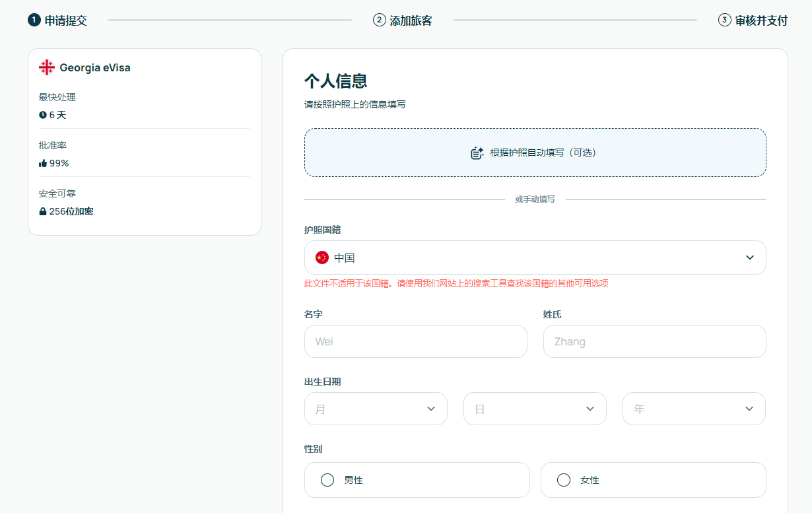Click 根据护照自动填写（可选） upload area
This screenshot has height=513, width=812.
[535, 153]
